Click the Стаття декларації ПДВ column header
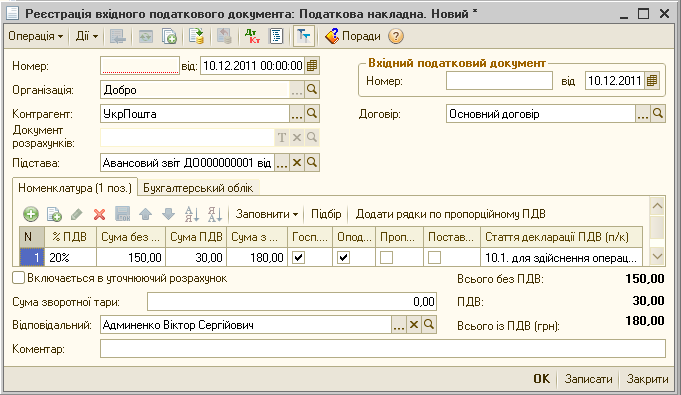Image resolution: width=681 pixels, height=395 pixels. (x=561, y=237)
